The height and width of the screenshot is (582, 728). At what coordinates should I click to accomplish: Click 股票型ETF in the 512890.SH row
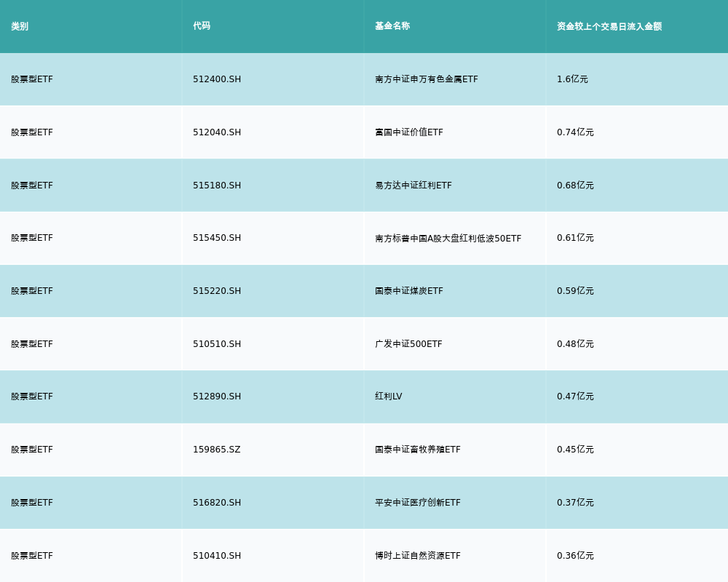(32, 396)
